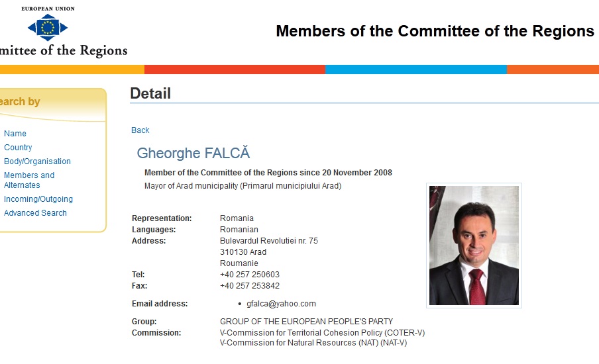
Task: Open Body/Organisation search option
Action: 37,161
